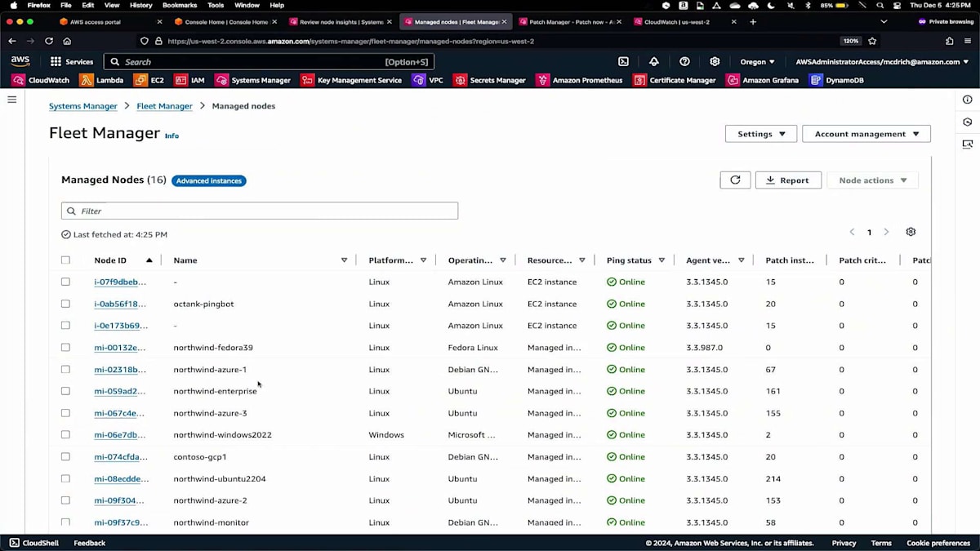The width and height of the screenshot is (980, 551).
Task: Open CloudShell in the footer
Action: point(33,543)
